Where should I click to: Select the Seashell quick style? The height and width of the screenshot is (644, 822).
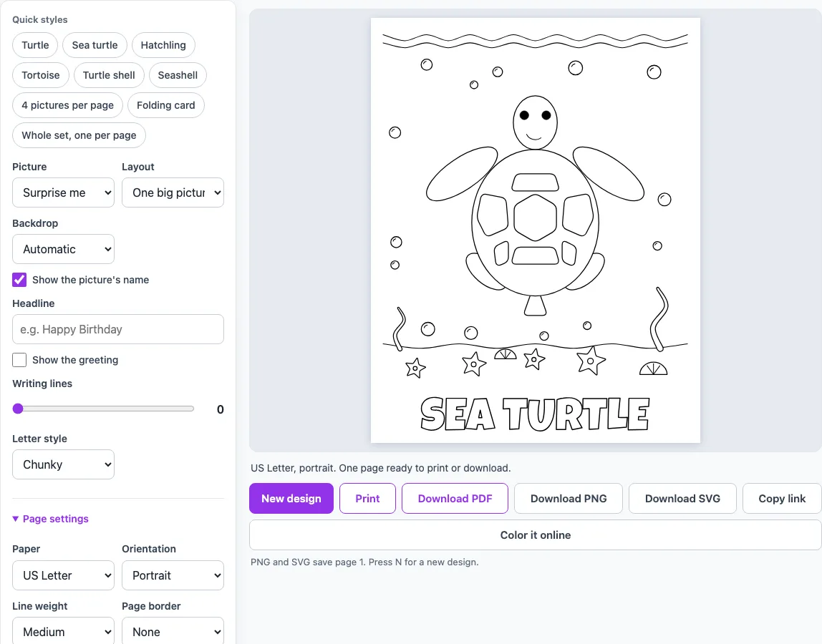pyautogui.click(x=178, y=75)
